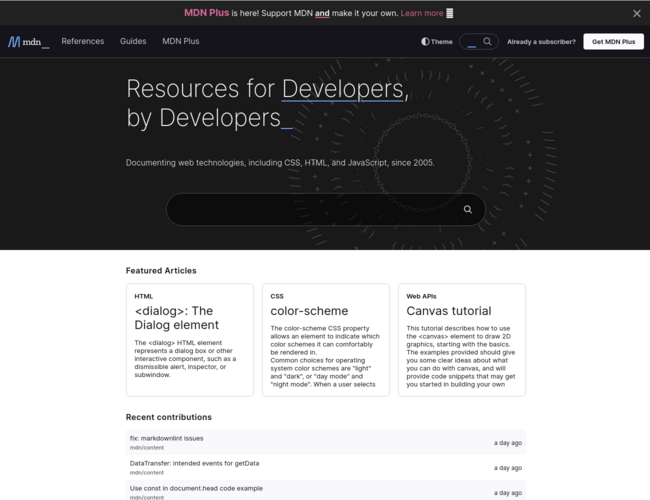Open 'Use const in document.head code example' contribution

click(196, 488)
